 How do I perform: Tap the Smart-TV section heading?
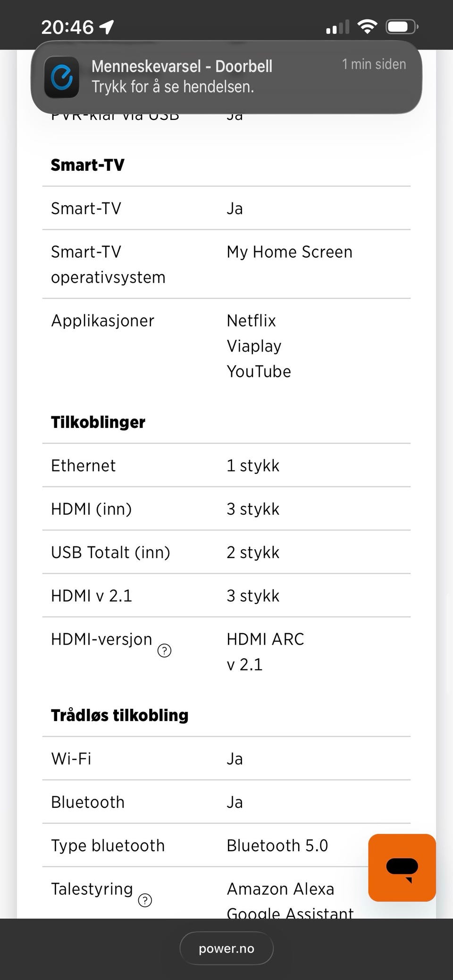coord(88,165)
